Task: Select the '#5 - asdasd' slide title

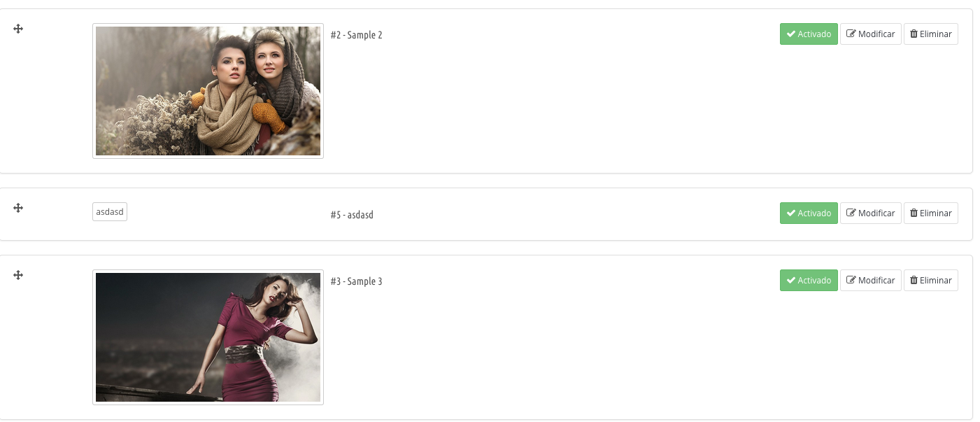Action: [x=352, y=215]
